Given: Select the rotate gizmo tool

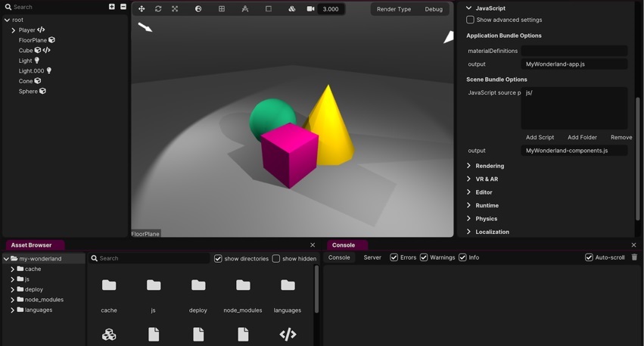Looking at the screenshot, I should [x=158, y=9].
